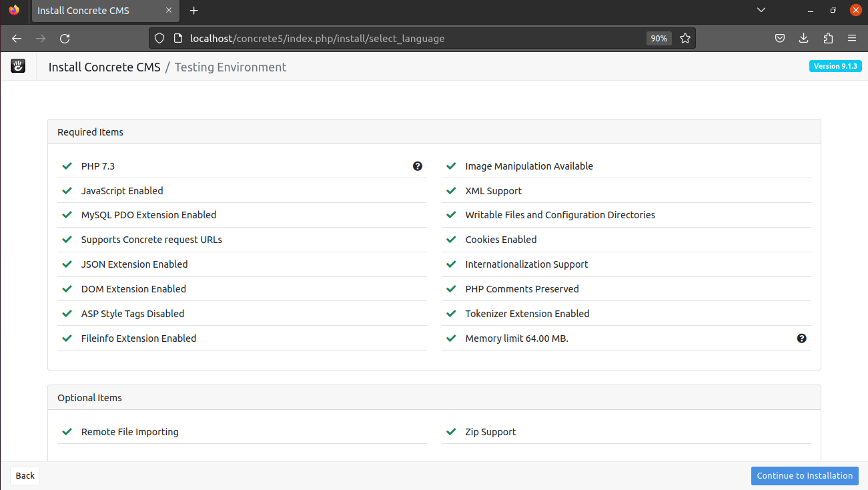Click the JSON Extension Enabled text

tap(135, 264)
